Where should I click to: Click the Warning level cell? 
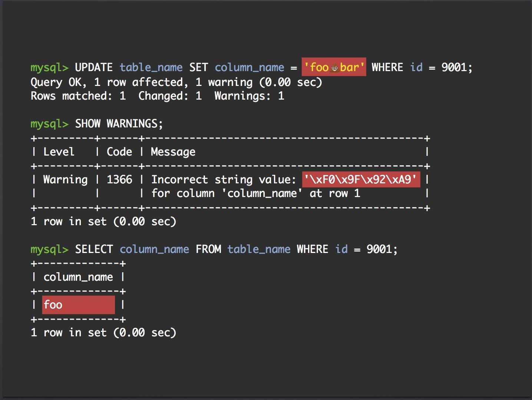pyautogui.click(x=65, y=180)
